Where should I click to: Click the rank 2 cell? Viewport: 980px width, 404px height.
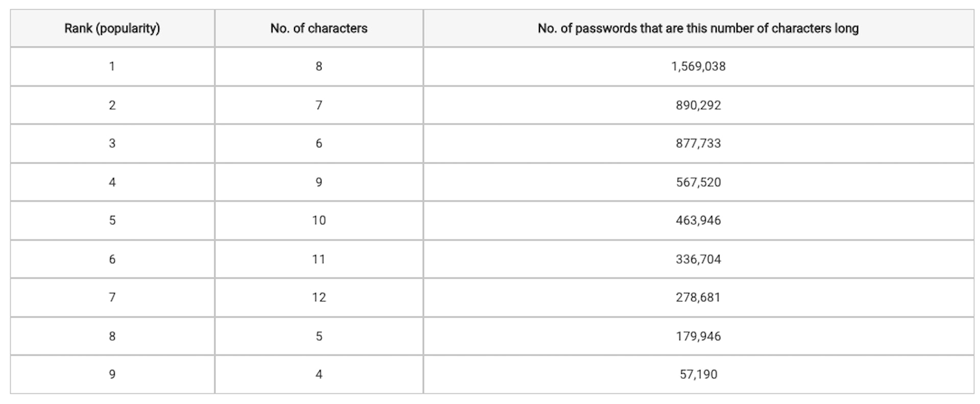point(112,105)
